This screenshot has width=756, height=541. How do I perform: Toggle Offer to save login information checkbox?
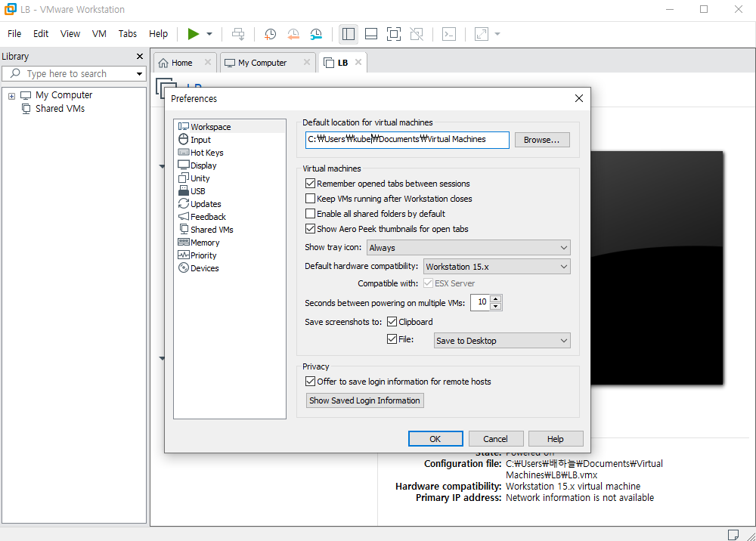(311, 382)
